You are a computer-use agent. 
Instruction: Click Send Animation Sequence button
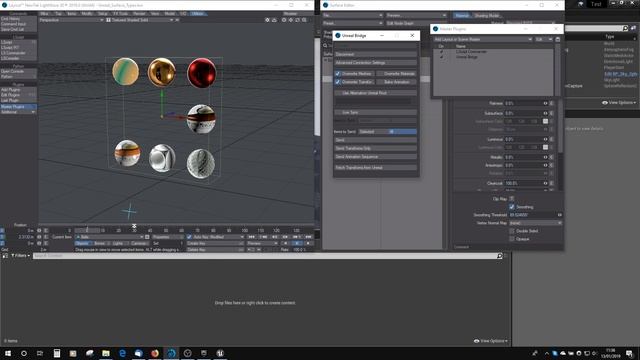tap(376, 157)
